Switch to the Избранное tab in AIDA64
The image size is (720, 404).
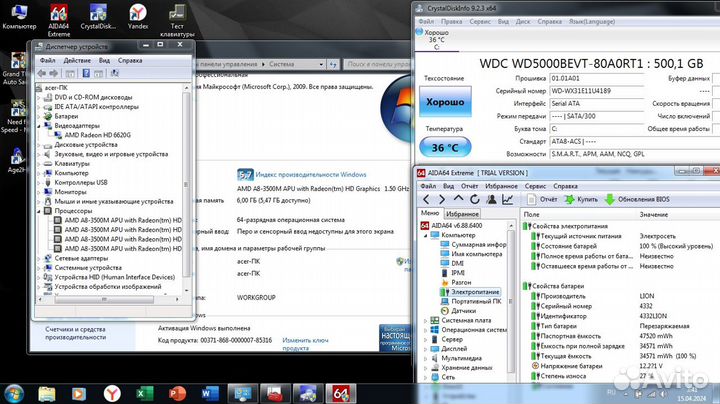coord(462,214)
